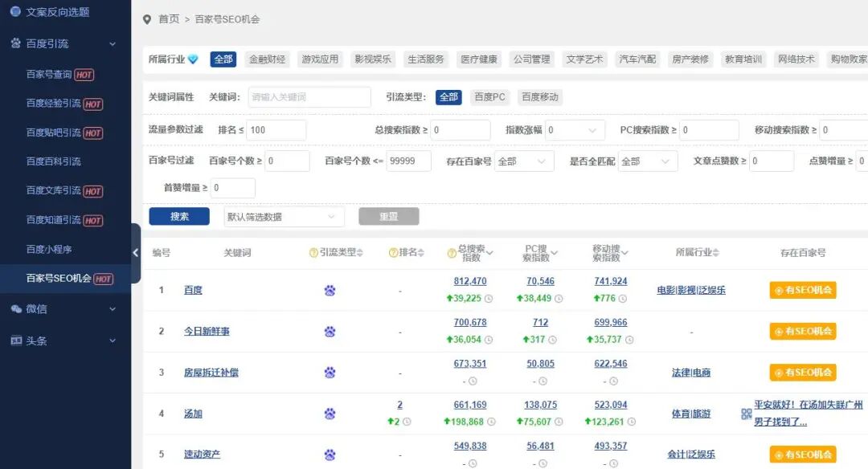Collapse the sidebar with the arrow handle
The image size is (868, 469).
click(136, 253)
